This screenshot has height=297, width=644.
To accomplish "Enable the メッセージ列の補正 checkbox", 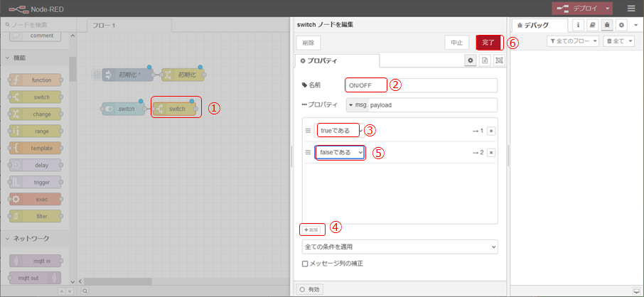I will tap(306, 264).
